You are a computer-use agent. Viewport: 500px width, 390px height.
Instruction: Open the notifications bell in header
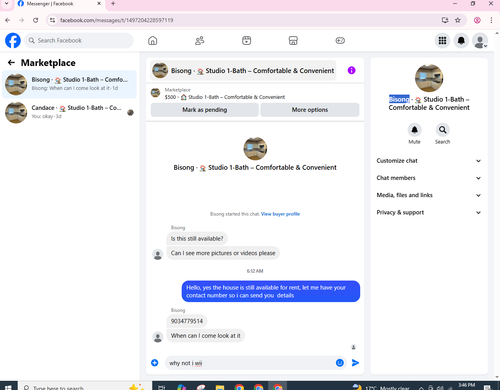pos(461,41)
